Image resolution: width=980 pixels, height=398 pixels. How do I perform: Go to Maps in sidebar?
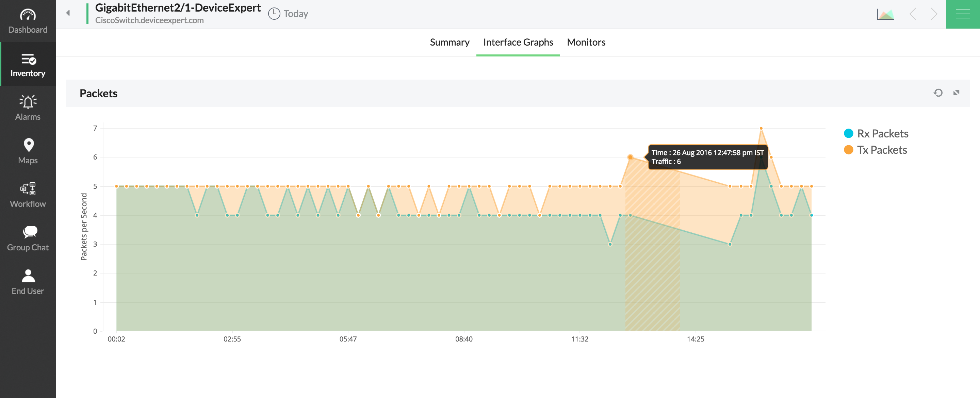pos(28,151)
